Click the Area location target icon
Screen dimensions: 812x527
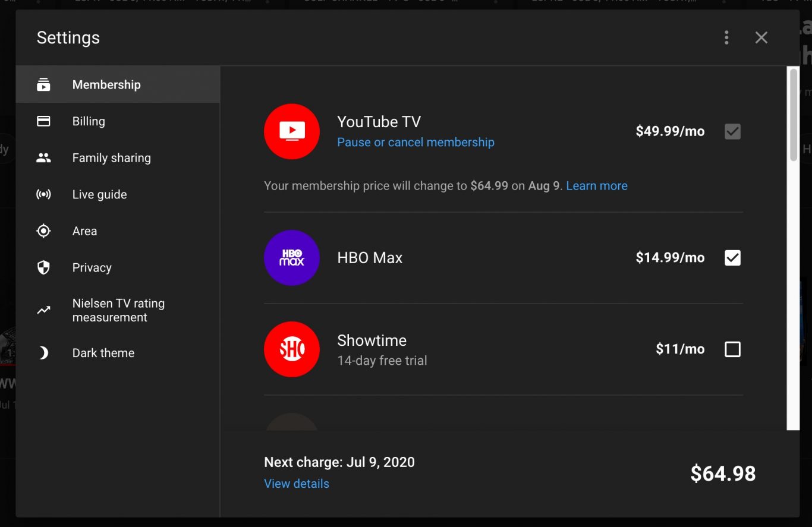tap(43, 231)
